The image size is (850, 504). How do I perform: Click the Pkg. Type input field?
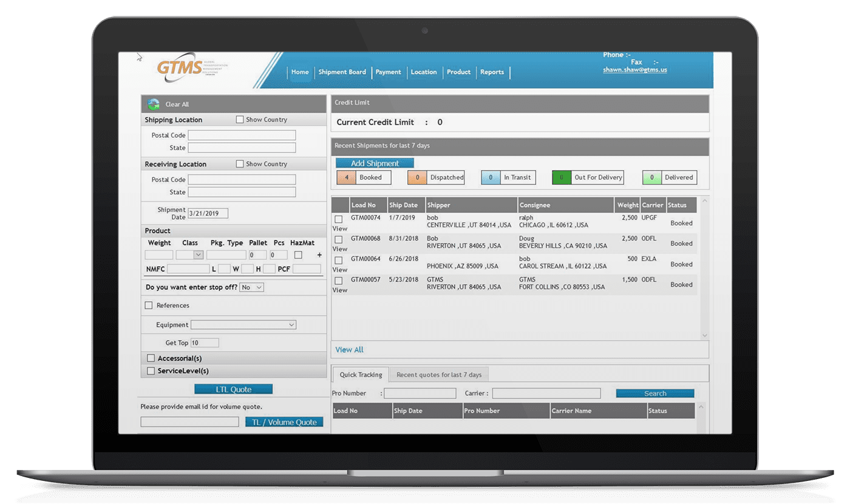(x=226, y=255)
